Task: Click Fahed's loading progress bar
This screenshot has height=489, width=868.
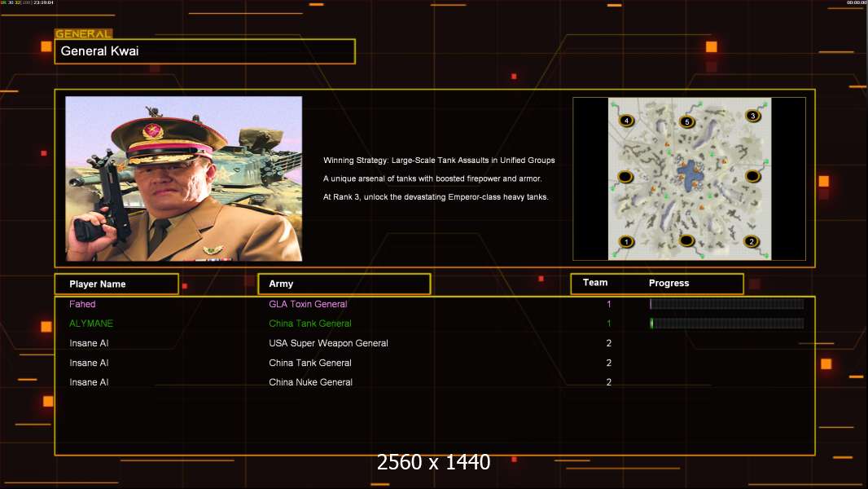Action: 726,304
